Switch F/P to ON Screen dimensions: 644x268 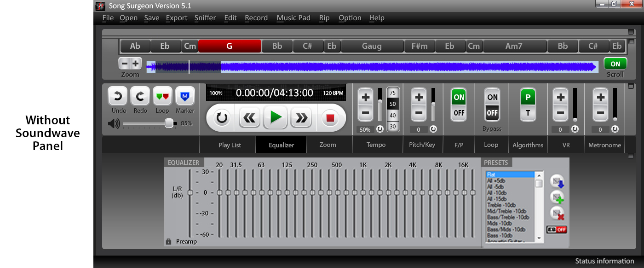point(459,98)
